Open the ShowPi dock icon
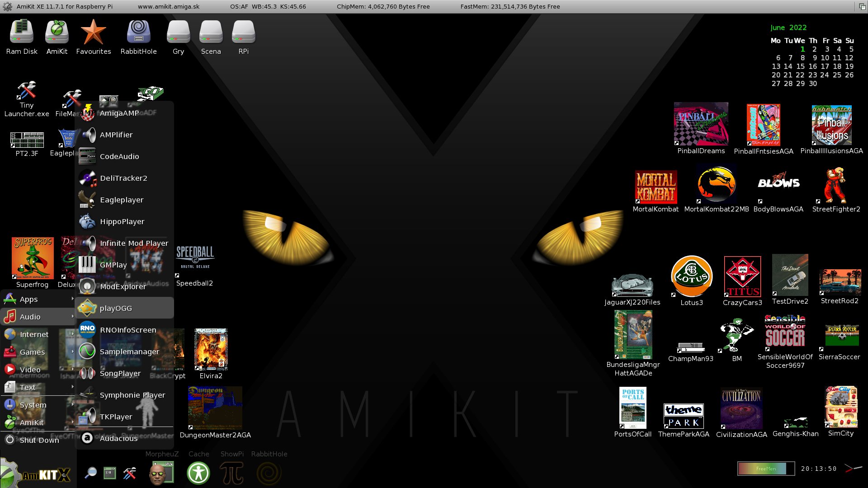The width and height of the screenshot is (868, 488). pos(231,473)
